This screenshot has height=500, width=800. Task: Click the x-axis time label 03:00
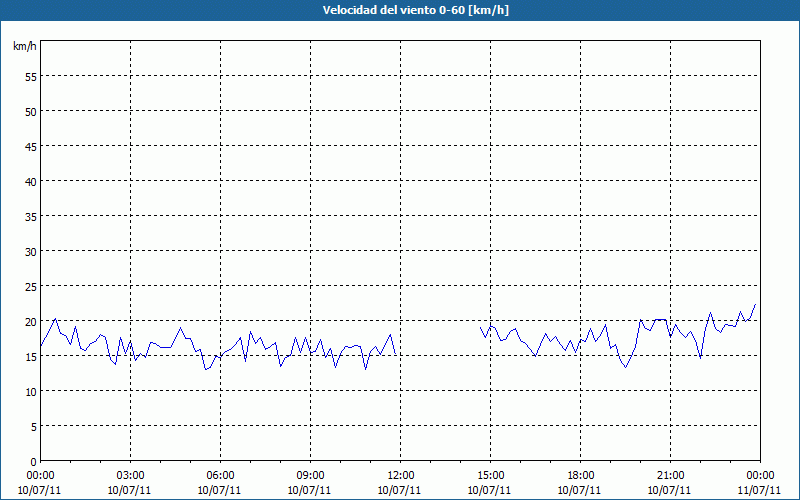click(x=131, y=476)
